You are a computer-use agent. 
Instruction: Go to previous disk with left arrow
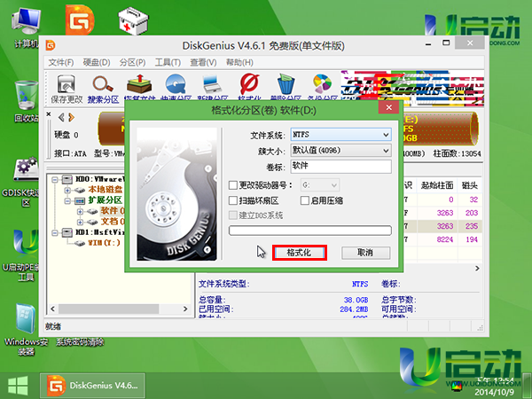click(x=61, y=117)
